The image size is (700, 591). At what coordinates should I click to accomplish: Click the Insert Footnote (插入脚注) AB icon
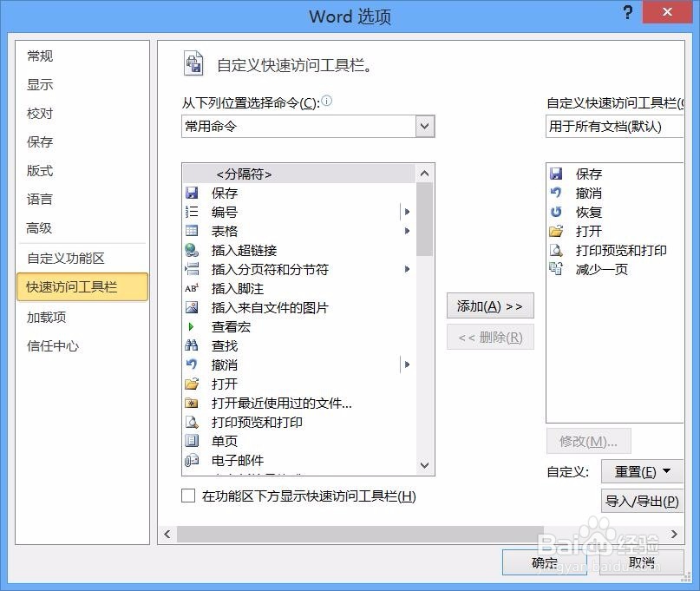192,289
